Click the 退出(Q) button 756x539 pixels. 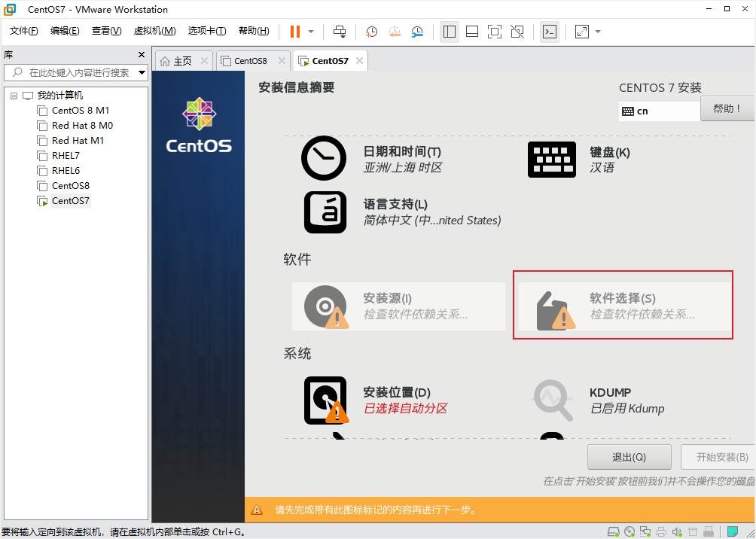[629, 457]
